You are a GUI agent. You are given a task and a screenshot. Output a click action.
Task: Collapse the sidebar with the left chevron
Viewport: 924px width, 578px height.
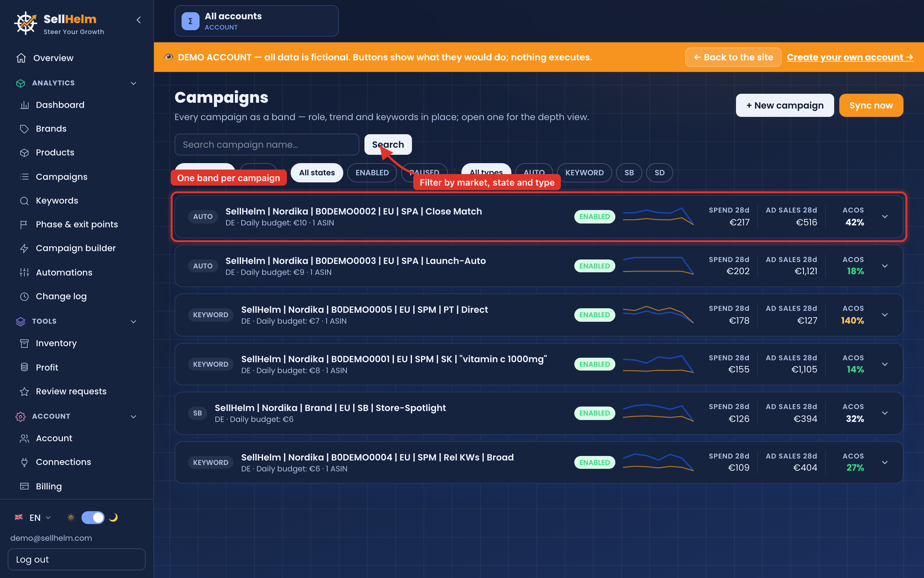[139, 20]
